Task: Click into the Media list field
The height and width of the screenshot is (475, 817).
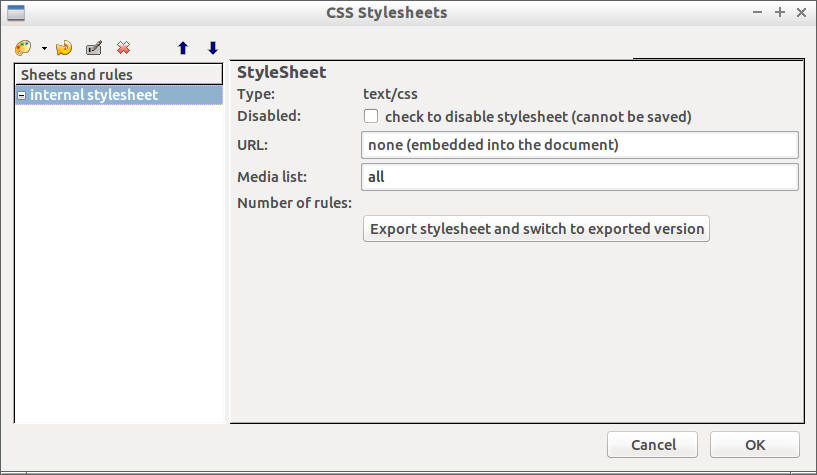Action: click(x=580, y=177)
